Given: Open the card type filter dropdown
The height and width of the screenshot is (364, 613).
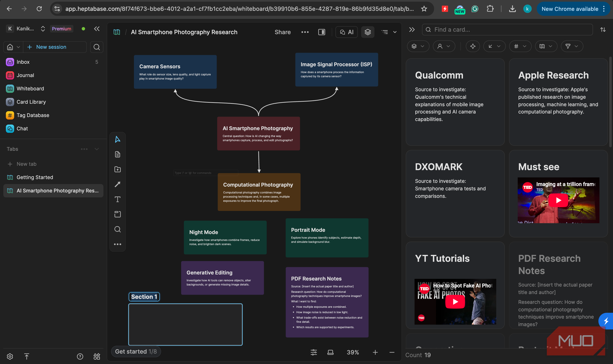Looking at the screenshot, I should pos(418,46).
